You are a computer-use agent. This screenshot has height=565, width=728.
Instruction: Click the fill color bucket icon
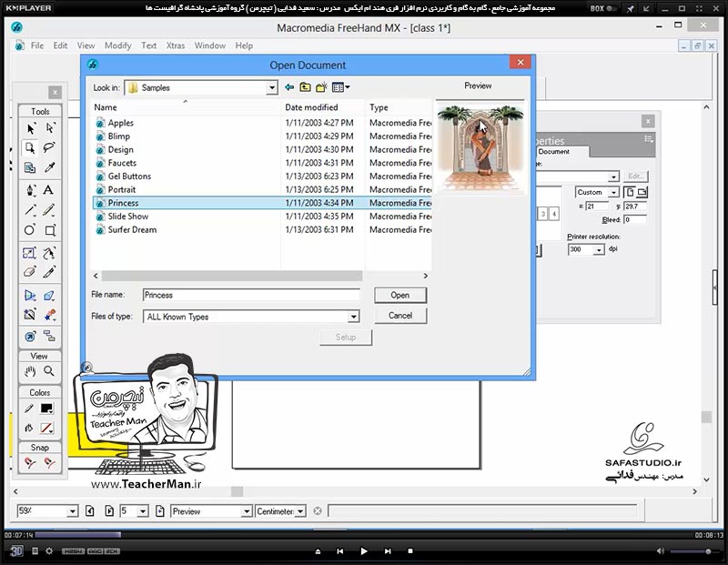(x=29, y=428)
